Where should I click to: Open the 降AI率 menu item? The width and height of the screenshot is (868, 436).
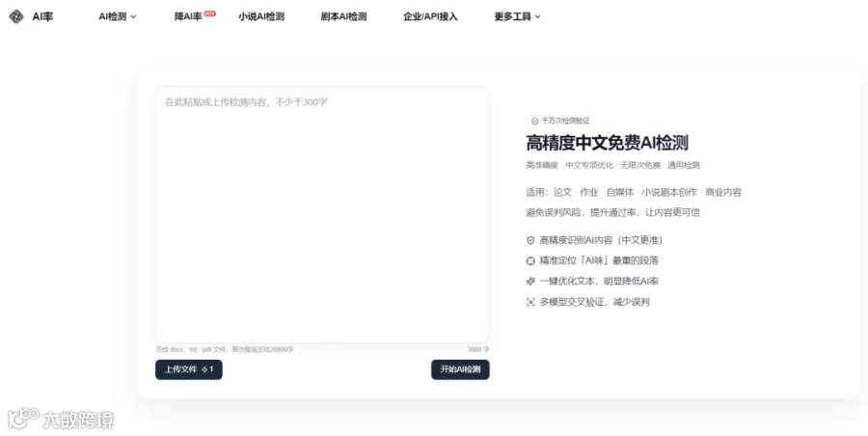188,16
